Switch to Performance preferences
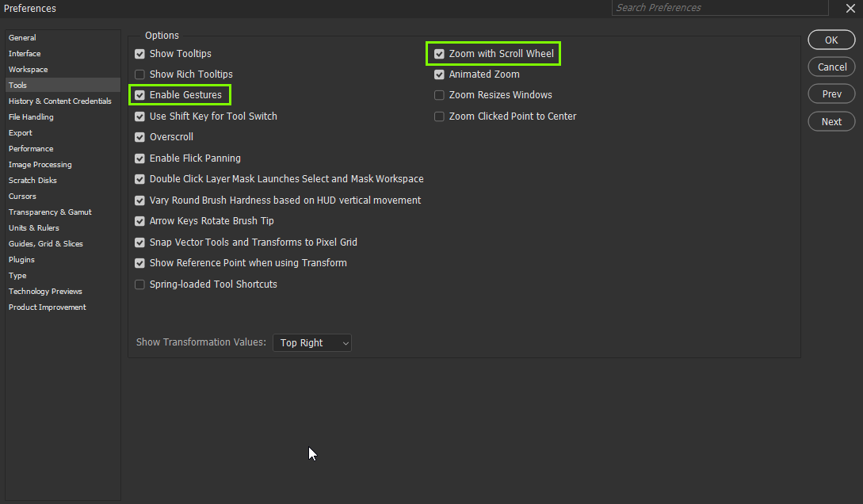Image resolution: width=863 pixels, height=504 pixels. (x=31, y=148)
